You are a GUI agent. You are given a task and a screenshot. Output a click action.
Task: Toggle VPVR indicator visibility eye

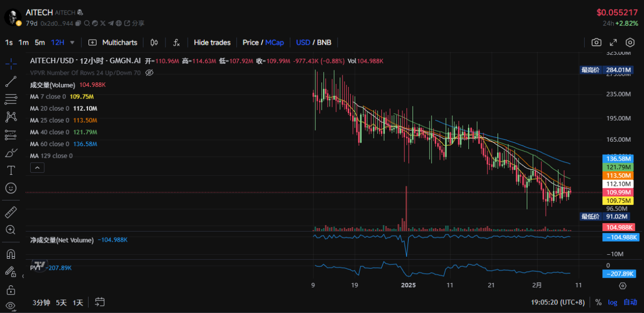pos(149,73)
